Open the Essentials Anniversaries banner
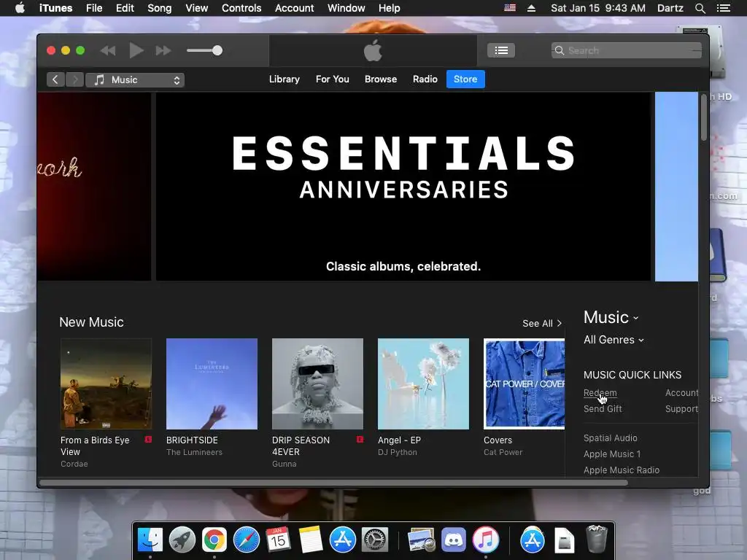This screenshot has width=747, height=560. 403,187
